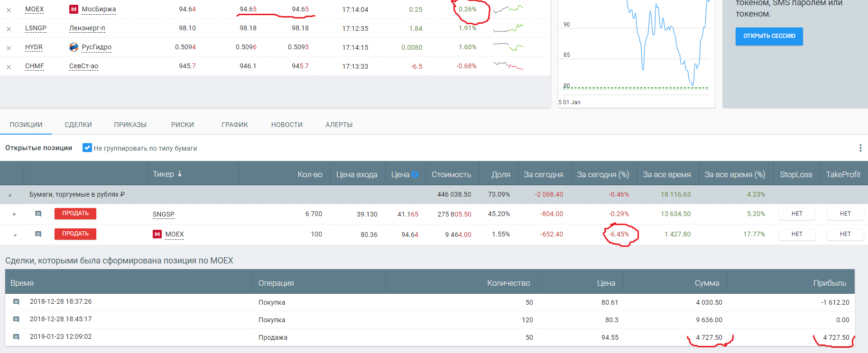Viewport: 868px width, 353px height.
Task: Sort by 'За все время (%)' header
Action: coord(735,174)
